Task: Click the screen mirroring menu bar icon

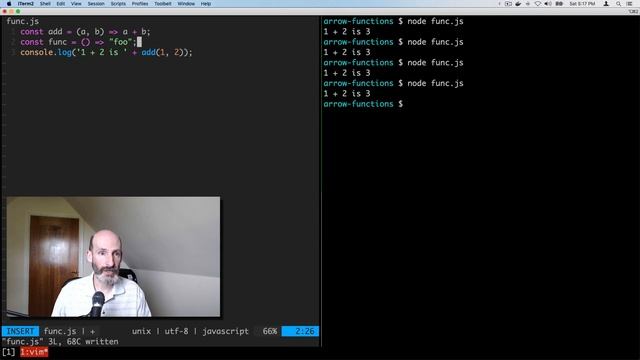Action: click(508, 4)
